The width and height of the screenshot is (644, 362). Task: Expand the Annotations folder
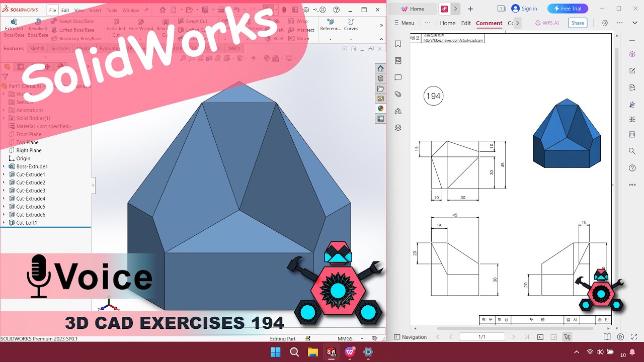pyautogui.click(x=4, y=110)
